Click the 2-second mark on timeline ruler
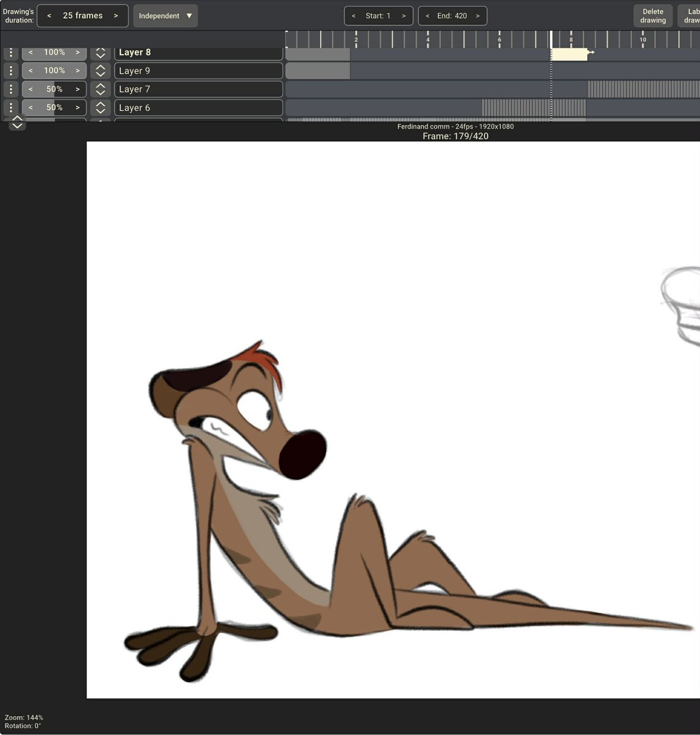Image resolution: width=700 pixels, height=735 pixels. (x=356, y=39)
